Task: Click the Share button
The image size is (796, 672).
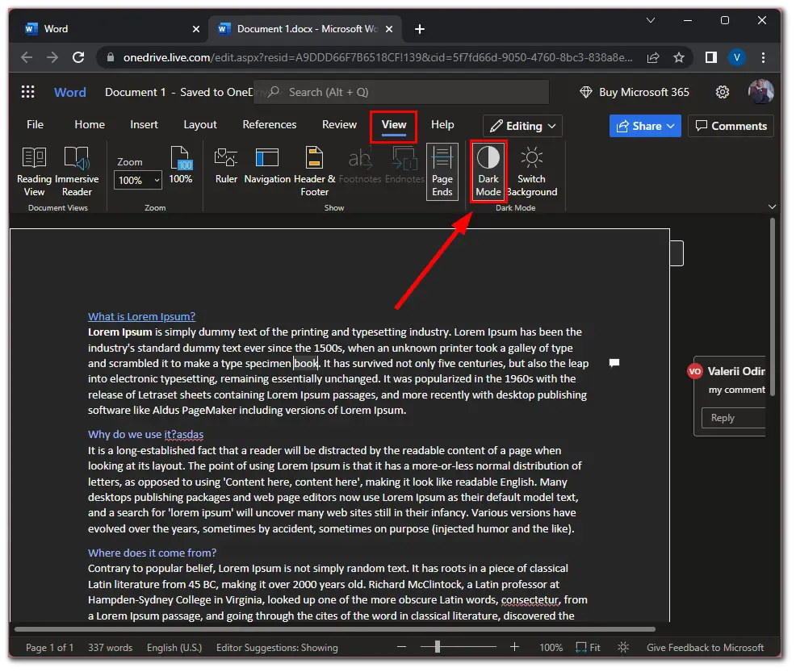Action: [x=645, y=126]
